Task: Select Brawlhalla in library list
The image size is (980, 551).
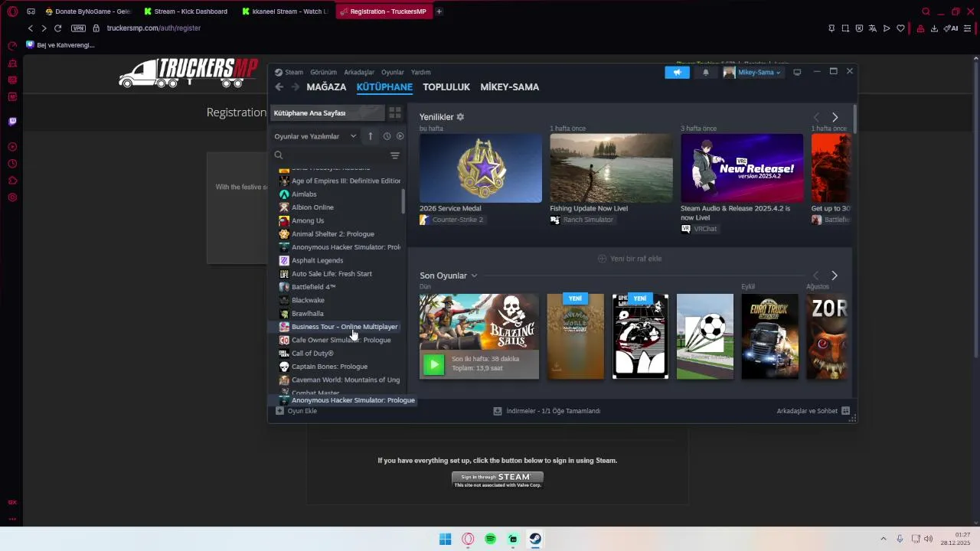Action: (308, 314)
